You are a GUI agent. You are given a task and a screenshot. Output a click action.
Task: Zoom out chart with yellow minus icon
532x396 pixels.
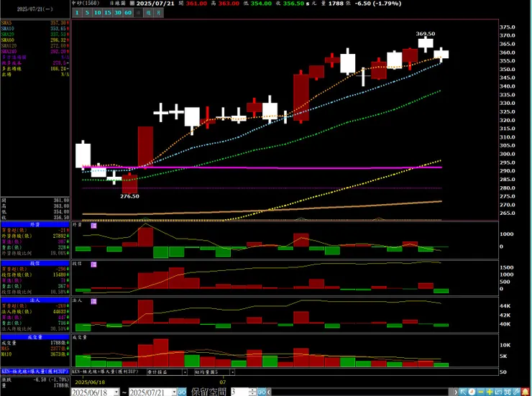click(x=481, y=392)
